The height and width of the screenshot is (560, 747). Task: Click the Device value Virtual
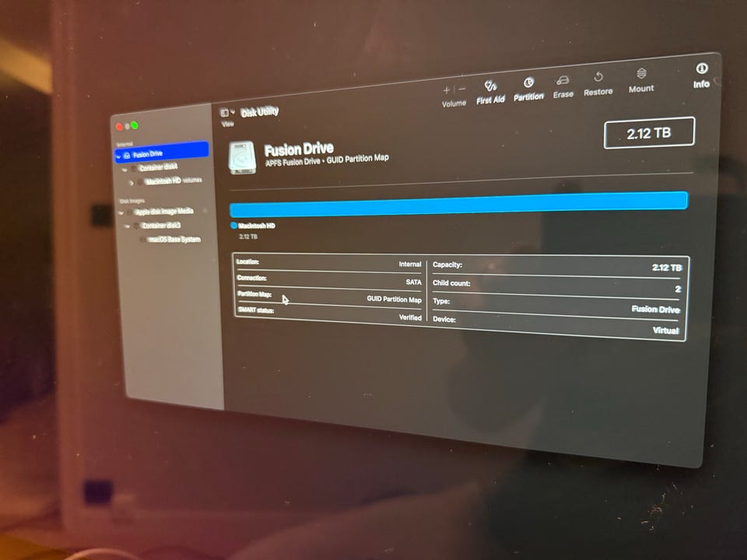point(665,330)
